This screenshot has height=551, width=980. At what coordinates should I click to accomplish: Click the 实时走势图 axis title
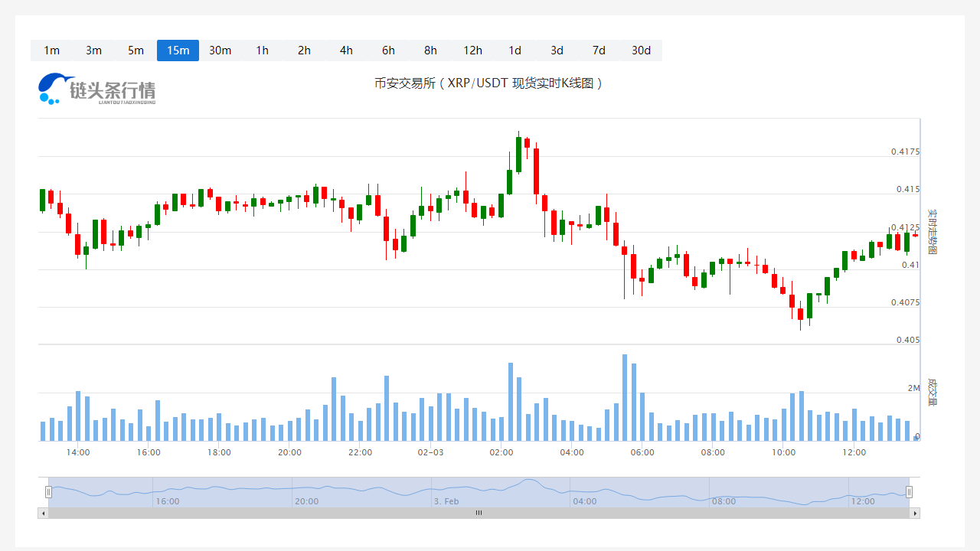tap(933, 232)
